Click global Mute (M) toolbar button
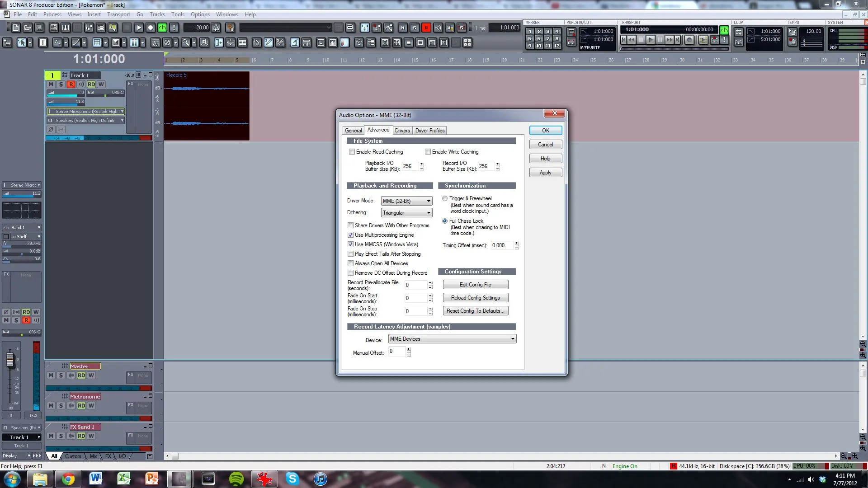The width and height of the screenshot is (868, 488). coord(403,28)
